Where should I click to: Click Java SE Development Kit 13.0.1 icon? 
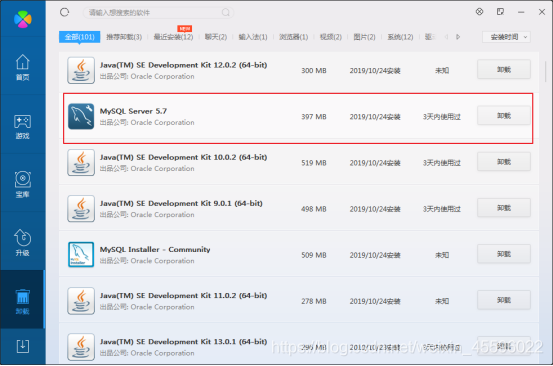click(x=81, y=347)
